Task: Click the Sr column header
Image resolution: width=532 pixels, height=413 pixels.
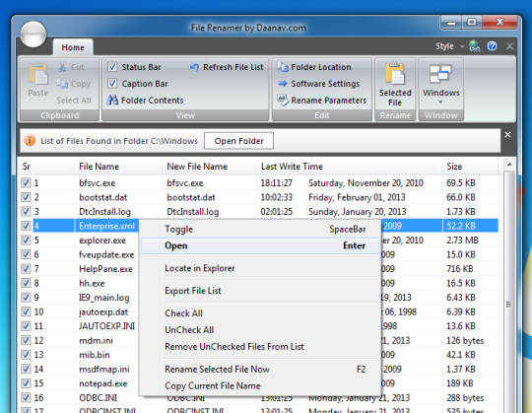Action: [46, 167]
